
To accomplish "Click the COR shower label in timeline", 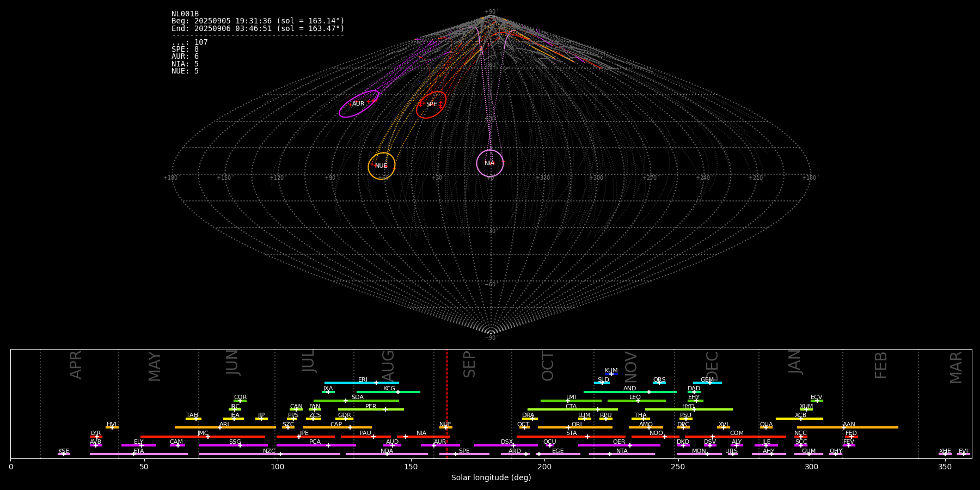I will pyautogui.click(x=240, y=397).
